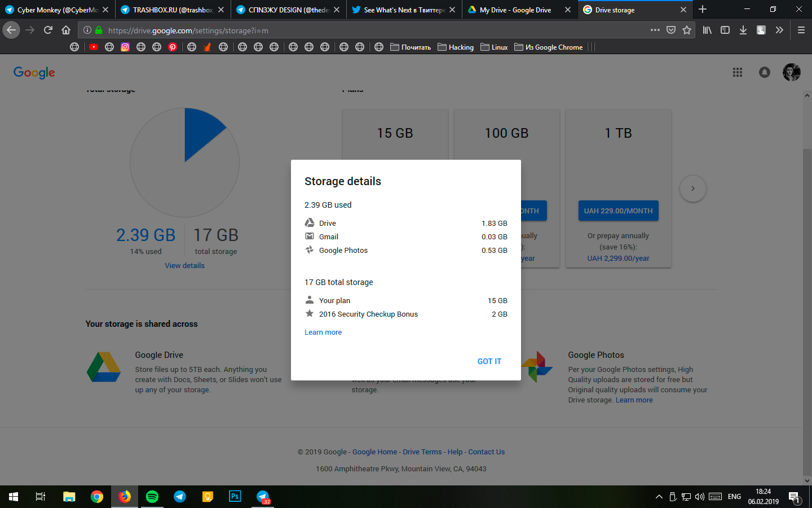Screen dimensions: 812x508
Task: Save page to Pocket
Action: tap(671, 30)
